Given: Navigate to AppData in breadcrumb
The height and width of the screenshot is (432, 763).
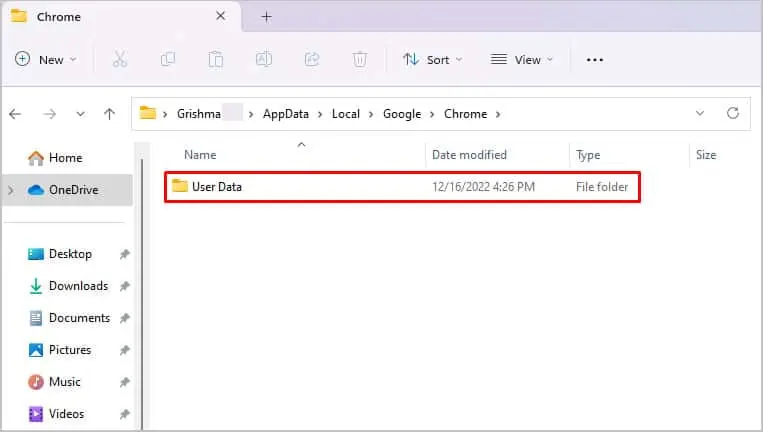Looking at the screenshot, I should point(286,114).
